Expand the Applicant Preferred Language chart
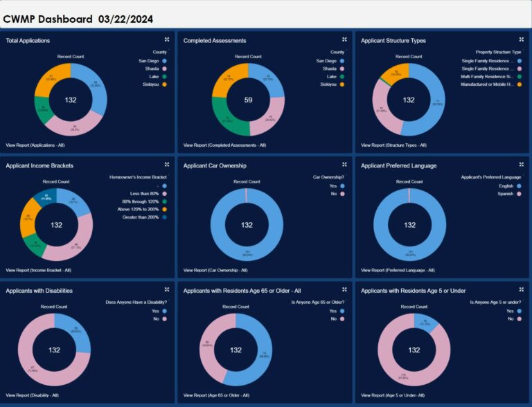 (521, 165)
